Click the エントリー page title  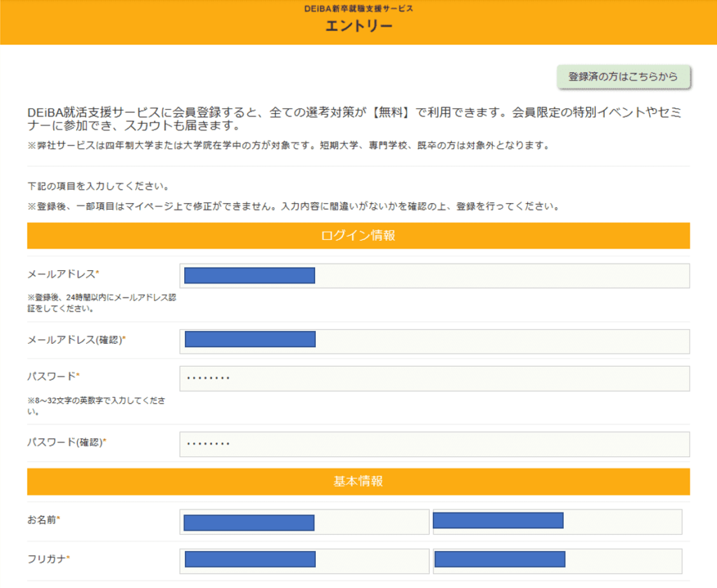coord(358,24)
